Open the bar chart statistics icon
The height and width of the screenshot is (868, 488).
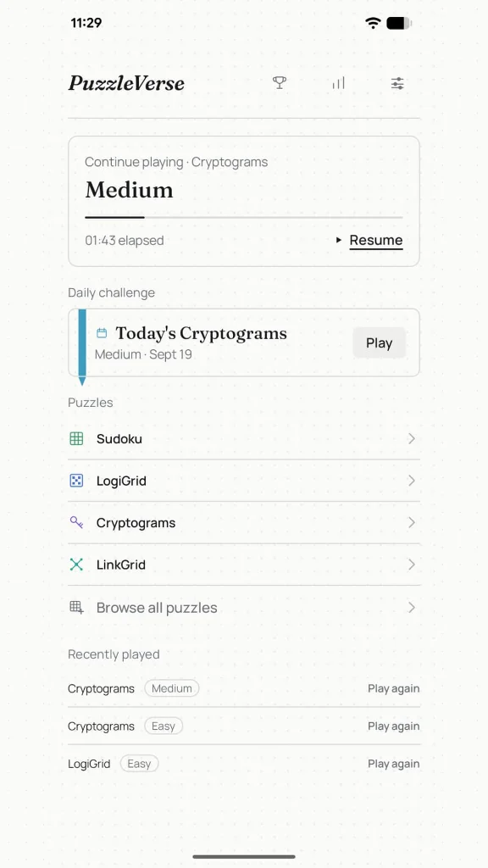point(338,83)
